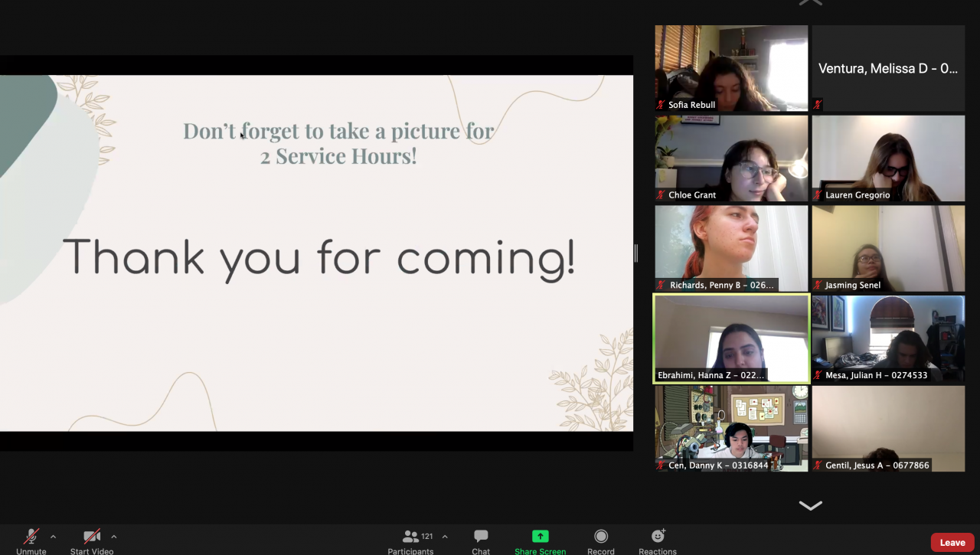Click the "Sofia Rebull" name label
980x555 pixels.
[692, 105]
